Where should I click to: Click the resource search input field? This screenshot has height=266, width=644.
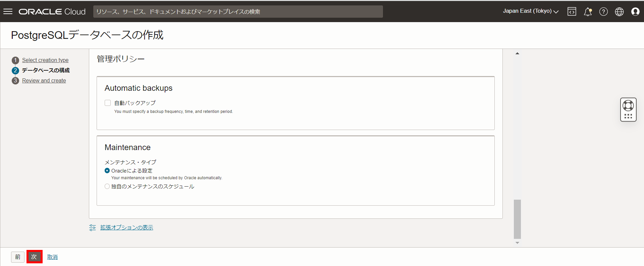tap(238, 12)
